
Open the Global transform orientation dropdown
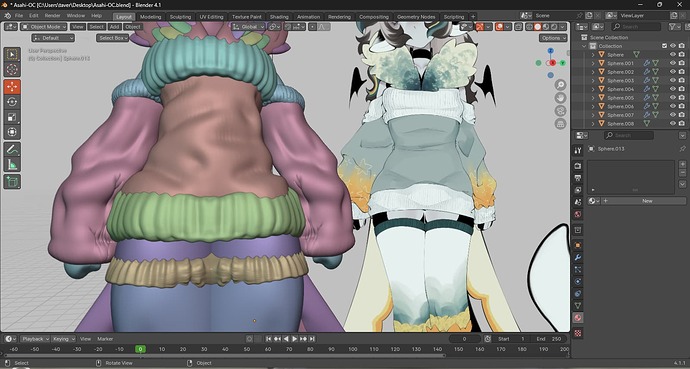[x=249, y=27]
